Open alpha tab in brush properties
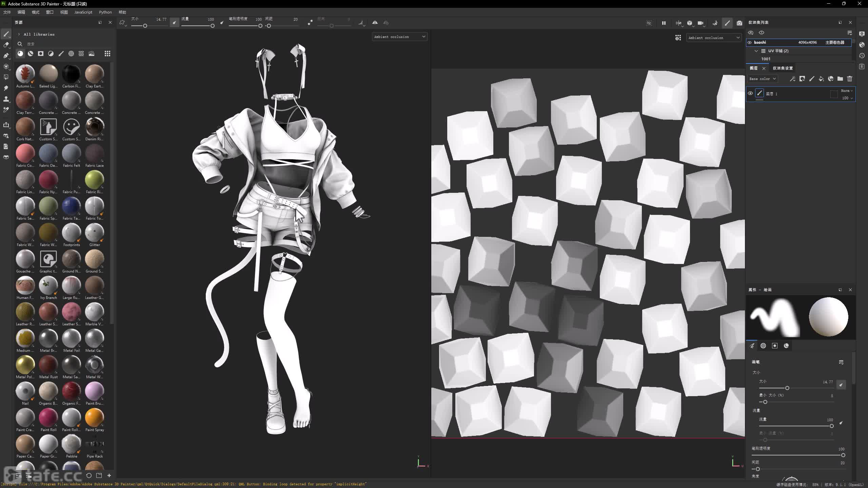 point(763,346)
